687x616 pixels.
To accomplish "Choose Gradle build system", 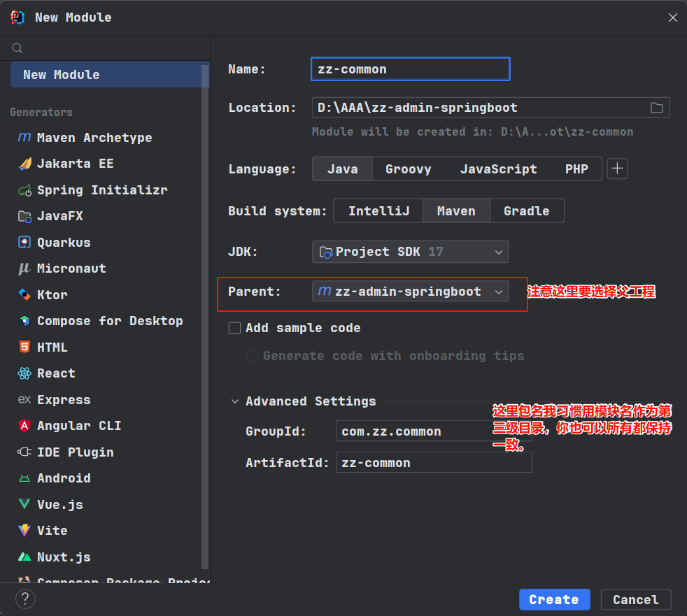I will (527, 211).
